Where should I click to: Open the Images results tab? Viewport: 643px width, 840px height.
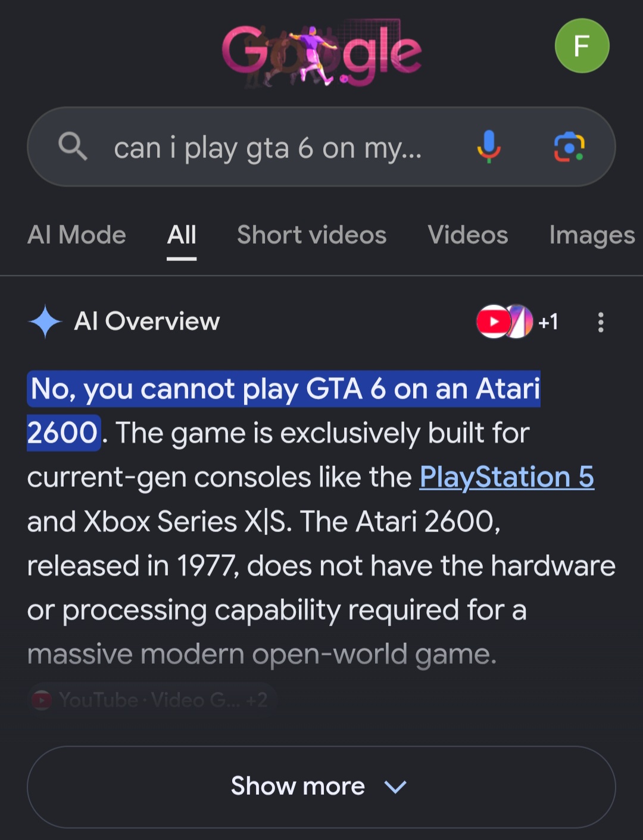pos(592,236)
